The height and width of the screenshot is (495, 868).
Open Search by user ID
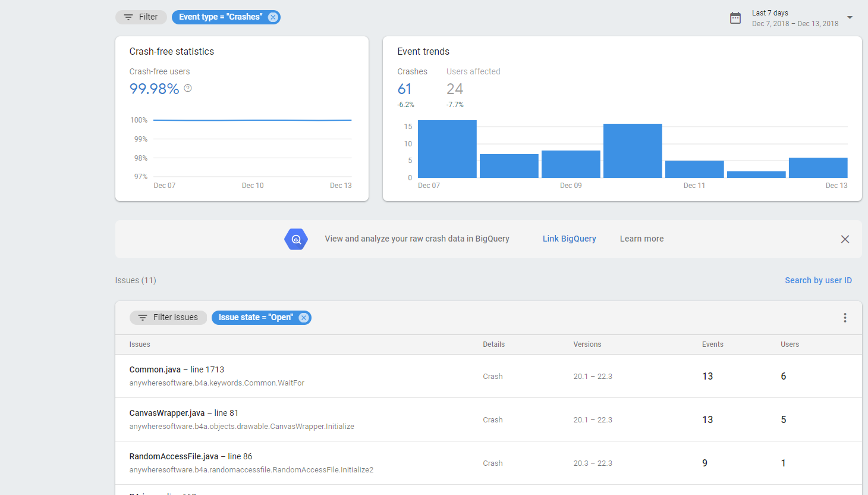point(818,280)
